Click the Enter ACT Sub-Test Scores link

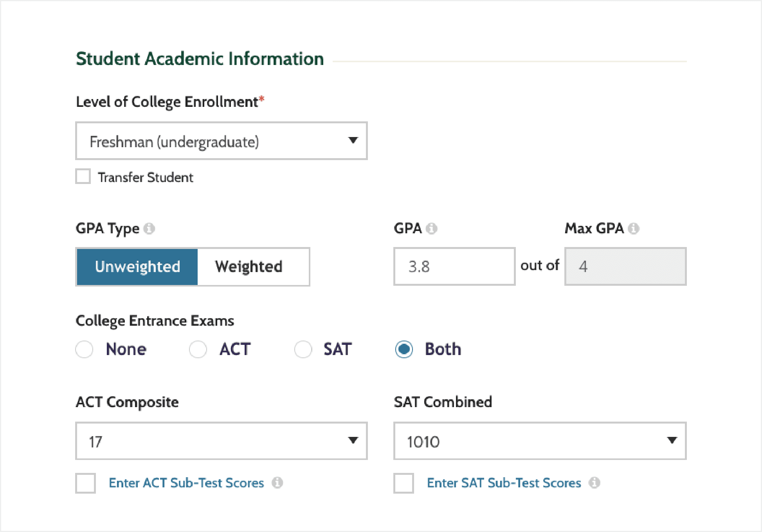[x=187, y=483]
